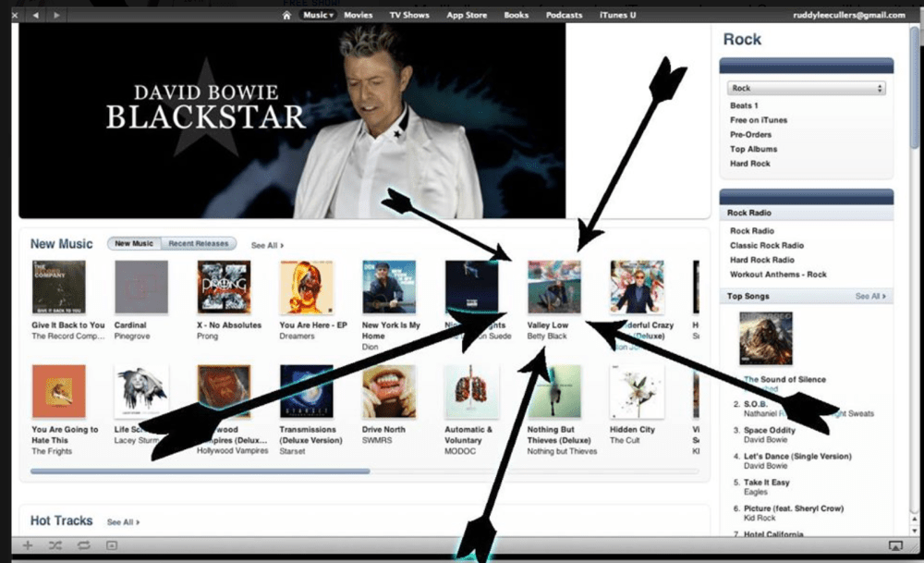Click the New Music horizontal scrollbar

pos(200,471)
